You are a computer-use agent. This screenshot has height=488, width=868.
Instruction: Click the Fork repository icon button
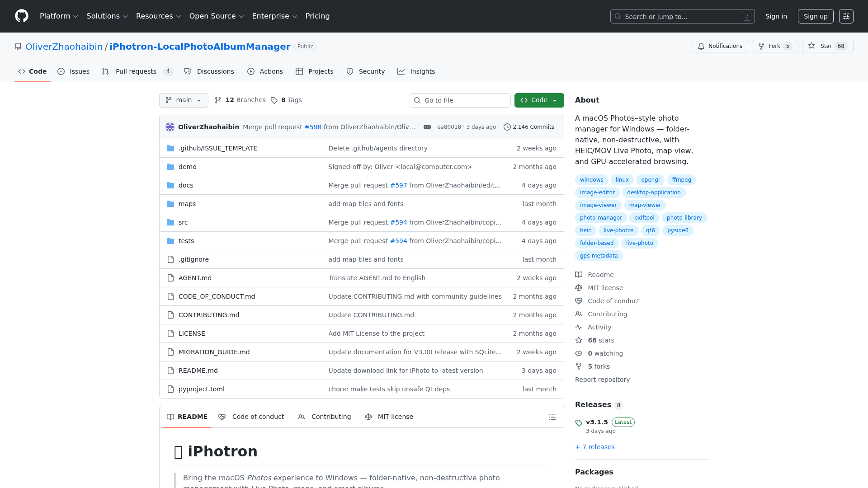point(774,46)
